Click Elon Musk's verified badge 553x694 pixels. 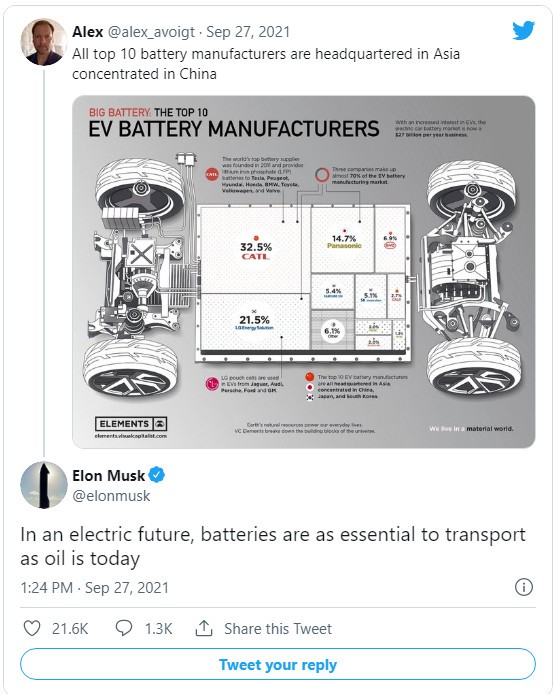point(156,475)
